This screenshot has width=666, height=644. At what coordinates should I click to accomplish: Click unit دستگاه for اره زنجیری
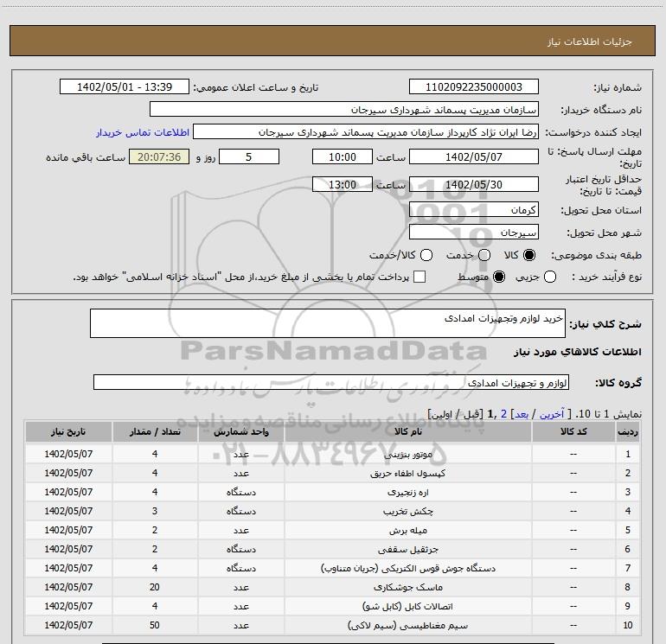240,492
